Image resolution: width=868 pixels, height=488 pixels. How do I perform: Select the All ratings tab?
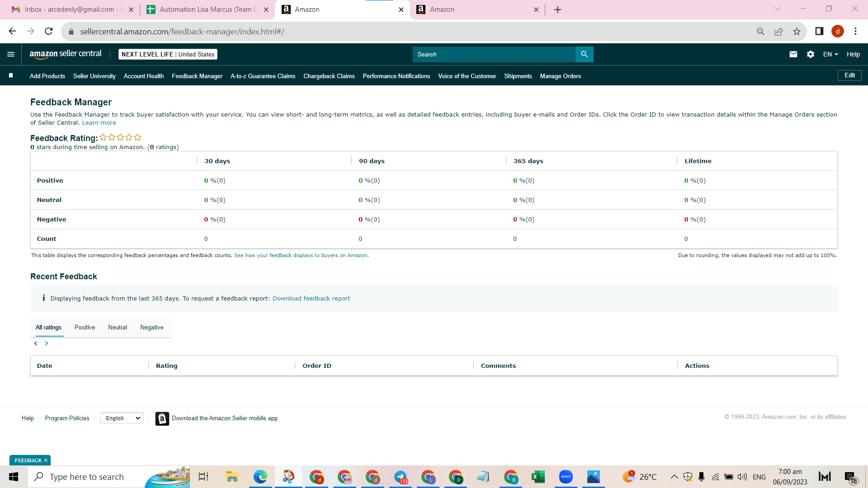point(48,328)
